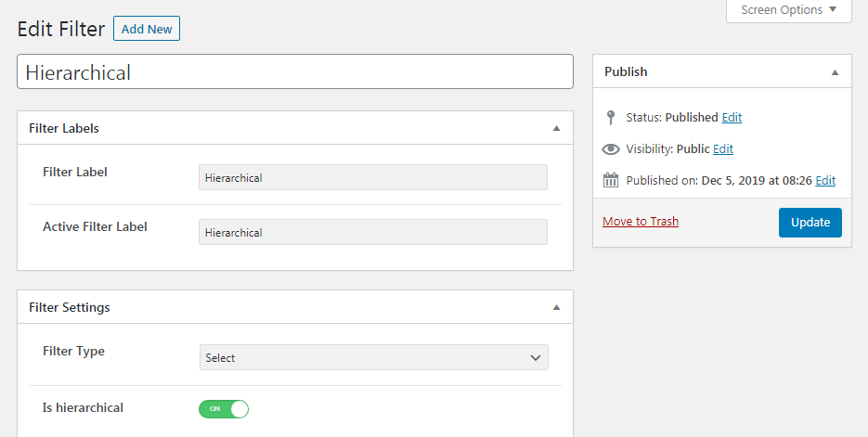Click the Filter Label input field
This screenshot has height=437, width=868.
373,177
